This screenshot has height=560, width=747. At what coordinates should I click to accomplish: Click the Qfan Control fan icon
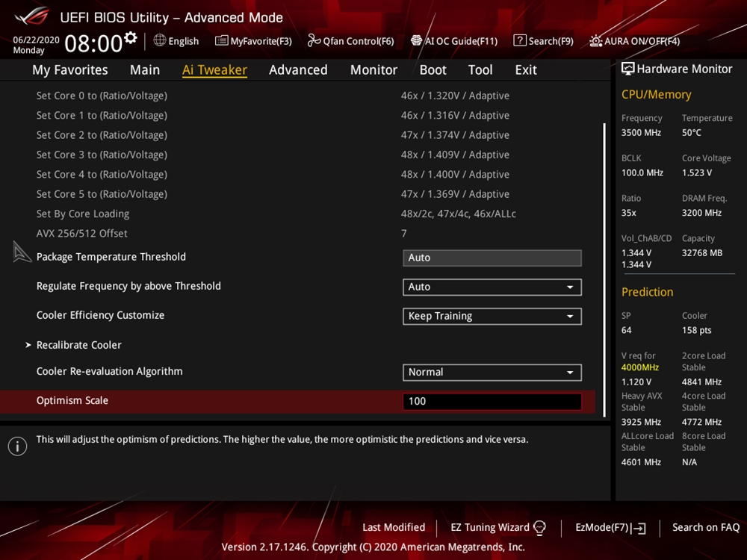coord(314,41)
